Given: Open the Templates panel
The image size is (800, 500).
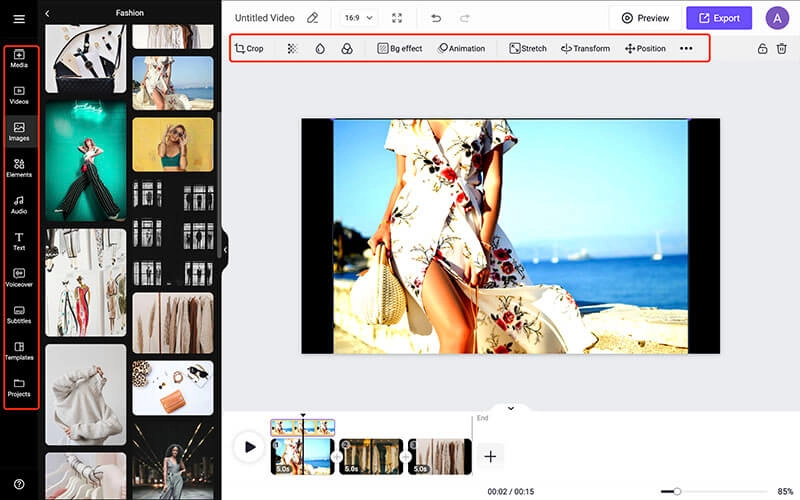Looking at the screenshot, I should 19,351.
